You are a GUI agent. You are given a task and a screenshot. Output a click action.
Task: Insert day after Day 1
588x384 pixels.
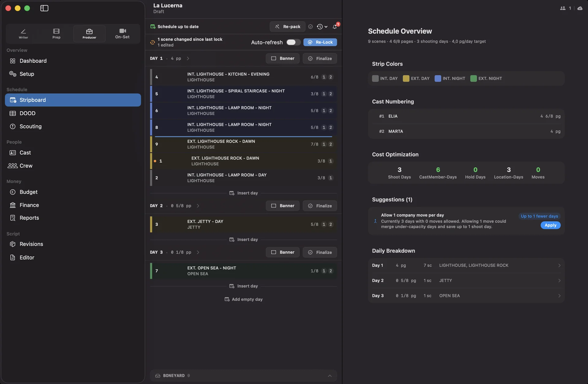pyautogui.click(x=243, y=193)
